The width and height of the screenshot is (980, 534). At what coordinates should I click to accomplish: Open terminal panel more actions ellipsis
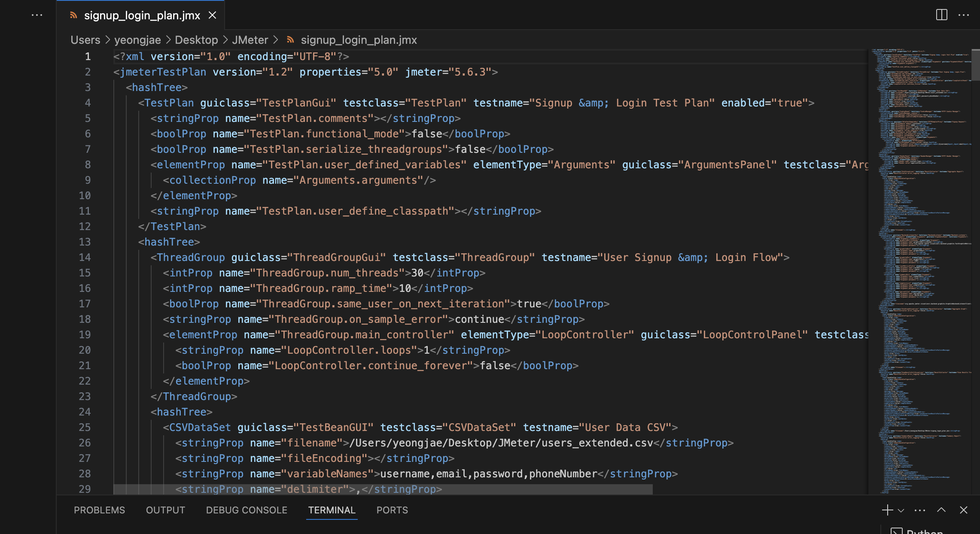[x=920, y=510]
